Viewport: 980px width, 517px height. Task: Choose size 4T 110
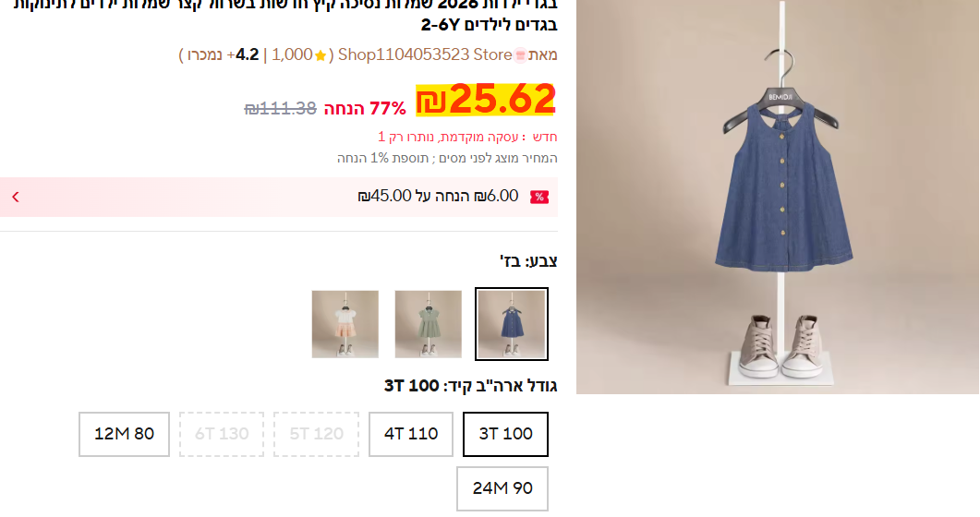point(411,434)
